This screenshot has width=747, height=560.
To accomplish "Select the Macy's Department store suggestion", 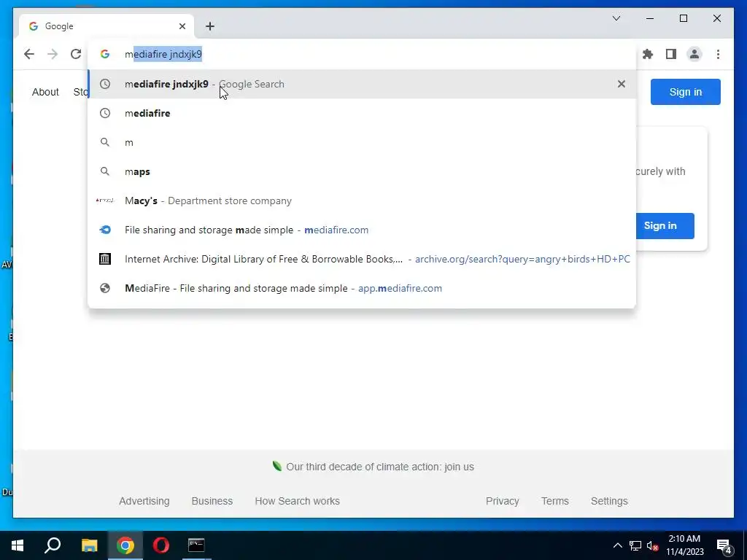I will 362,201.
